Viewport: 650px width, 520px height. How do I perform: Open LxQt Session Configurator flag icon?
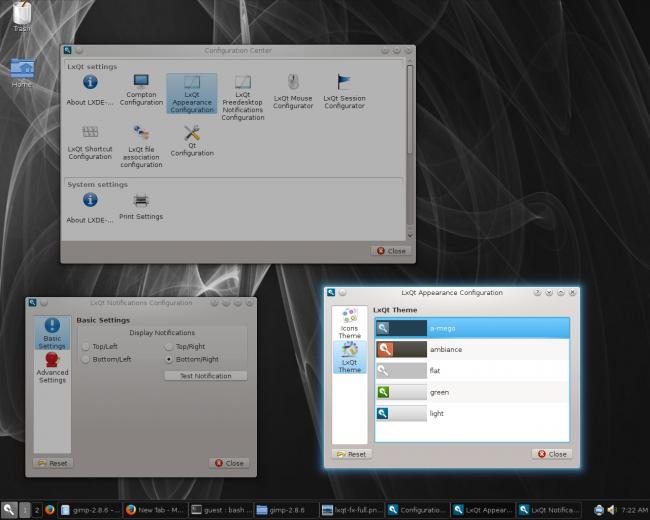click(x=344, y=82)
